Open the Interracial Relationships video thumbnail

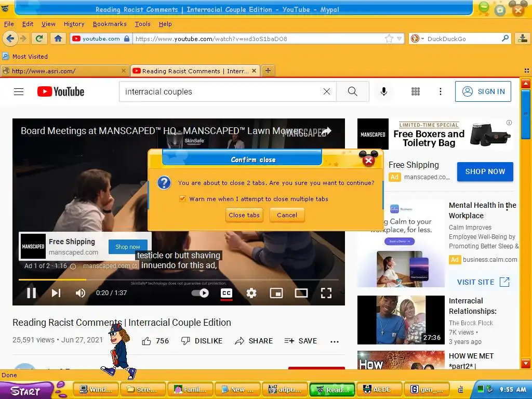401,320
